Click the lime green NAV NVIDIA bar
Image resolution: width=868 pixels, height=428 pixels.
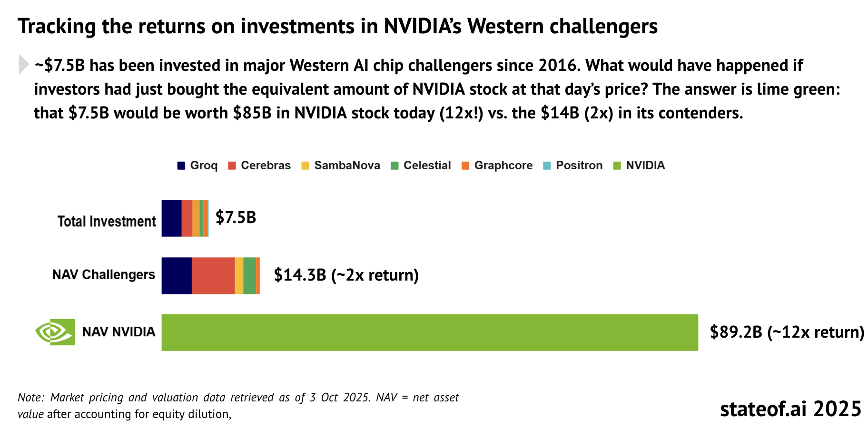tap(430, 332)
